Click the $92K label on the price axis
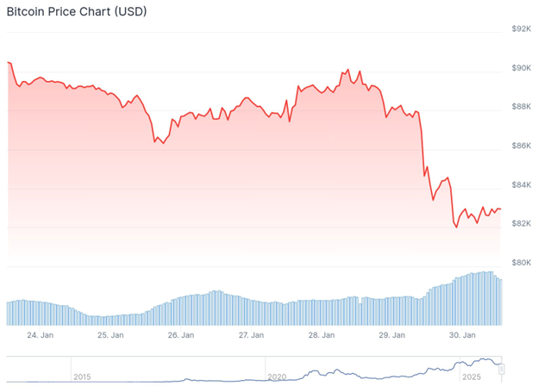Image resolution: width=538 pixels, height=392 pixels. (521, 29)
